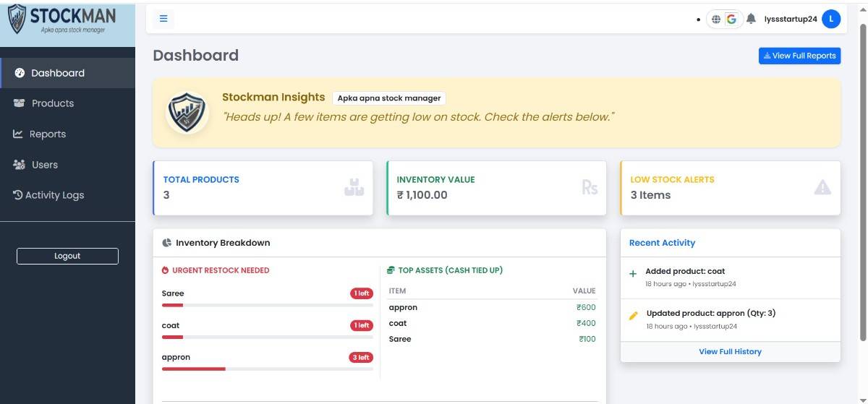Screen dimensions: 868x404
Task: Click the page vertical scrollbar
Action: click(x=861, y=181)
